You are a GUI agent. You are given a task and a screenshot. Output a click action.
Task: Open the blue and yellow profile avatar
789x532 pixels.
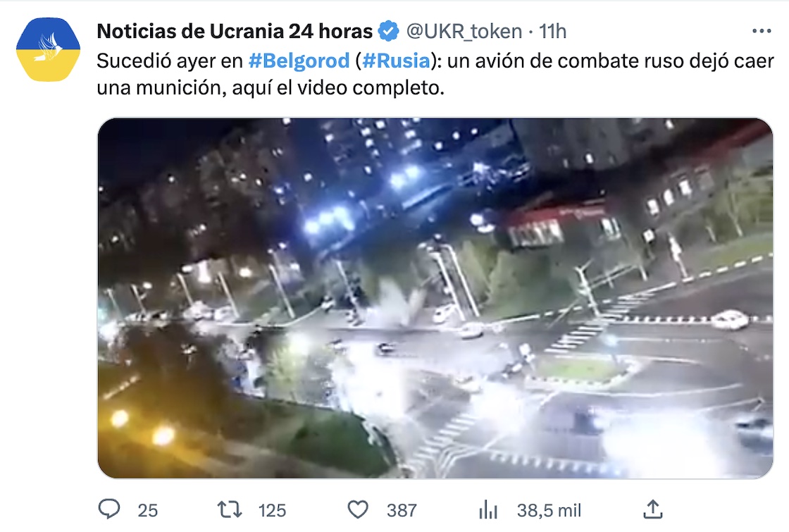(x=49, y=49)
